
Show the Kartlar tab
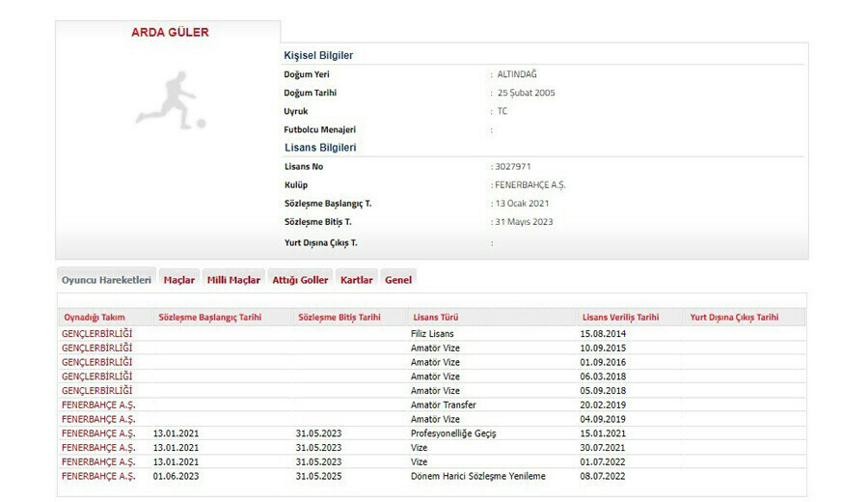pyautogui.click(x=357, y=280)
